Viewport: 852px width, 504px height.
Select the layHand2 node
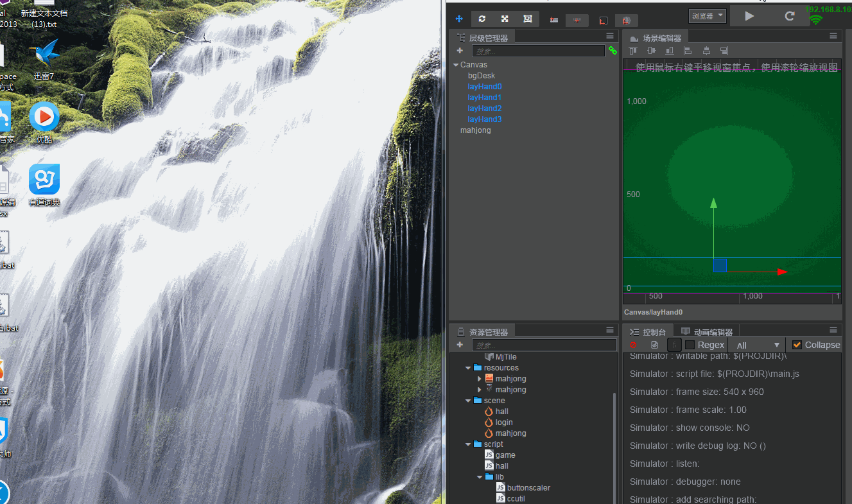[485, 109]
